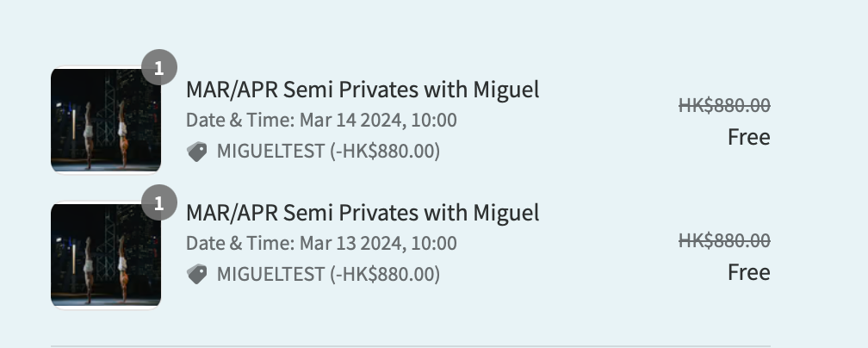The width and height of the screenshot is (868, 348).
Task: Open the Mar 14 Semi Privates thumbnail image
Action: pyautogui.click(x=106, y=120)
